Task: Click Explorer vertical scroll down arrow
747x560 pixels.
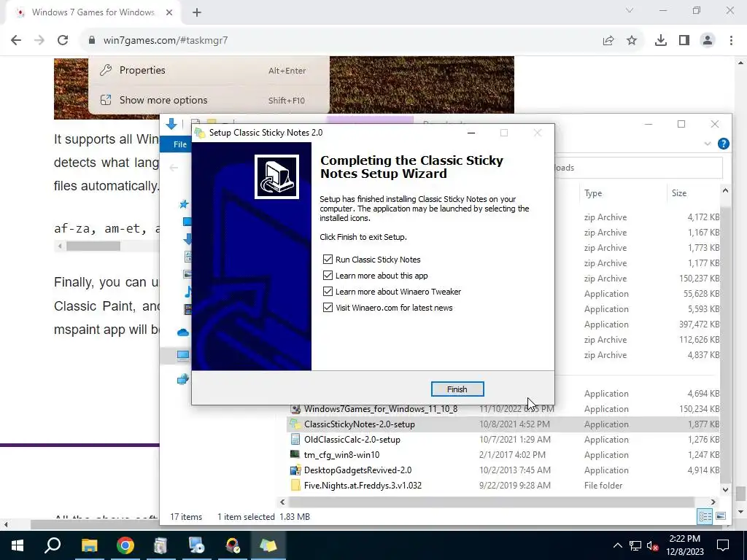Action: 725,489
